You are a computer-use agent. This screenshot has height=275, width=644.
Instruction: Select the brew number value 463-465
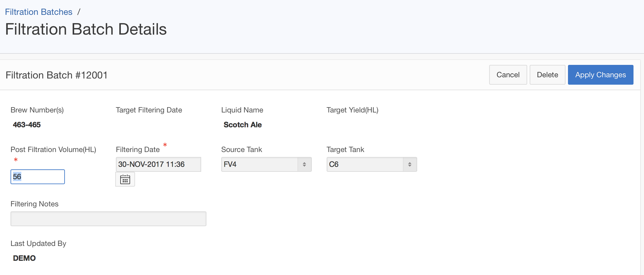(27, 125)
